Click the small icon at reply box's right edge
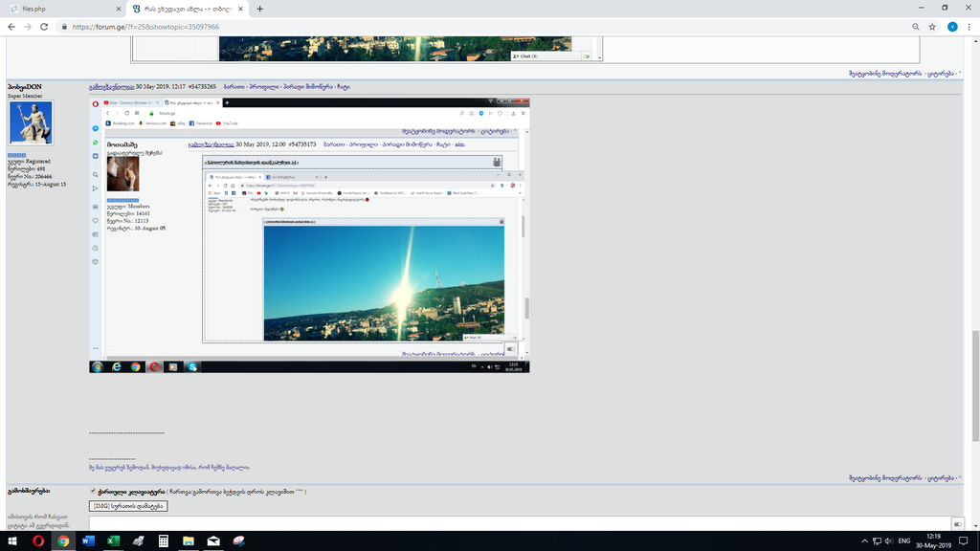Viewport: 980px width, 551px height. [x=957, y=524]
